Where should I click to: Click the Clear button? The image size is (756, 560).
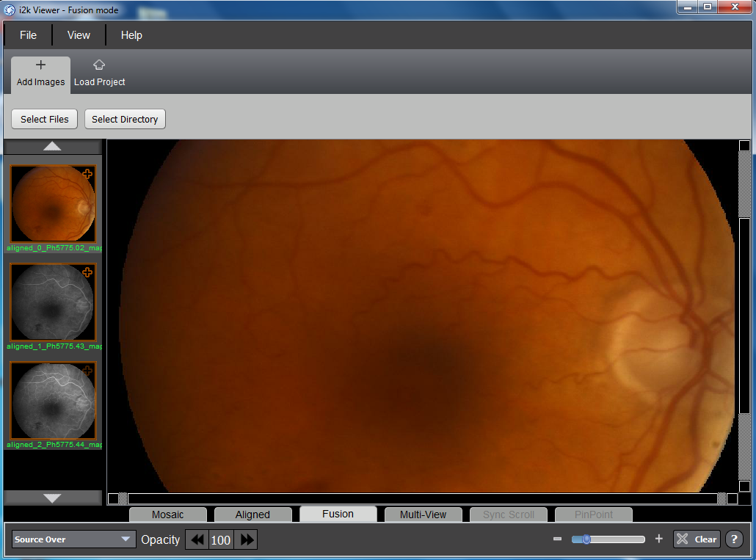coord(697,539)
